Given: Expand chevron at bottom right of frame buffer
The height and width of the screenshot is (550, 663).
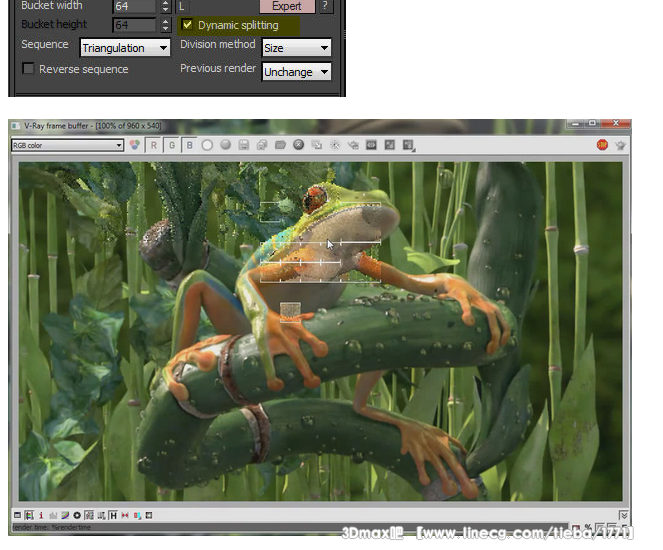Looking at the screenshot, I should click(624, 515).
